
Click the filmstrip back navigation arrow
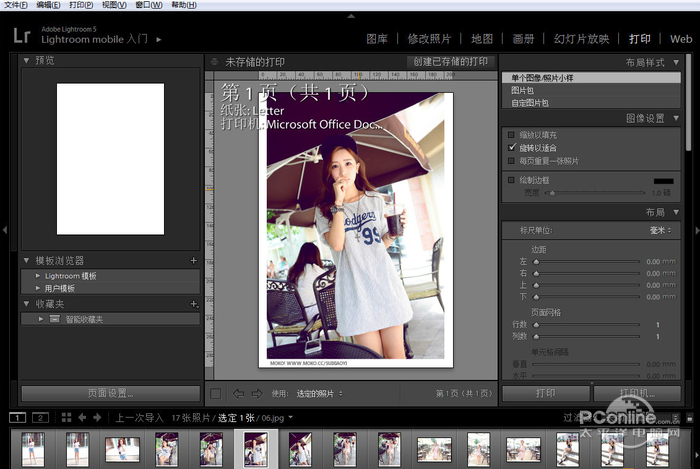tap(83, 417)
